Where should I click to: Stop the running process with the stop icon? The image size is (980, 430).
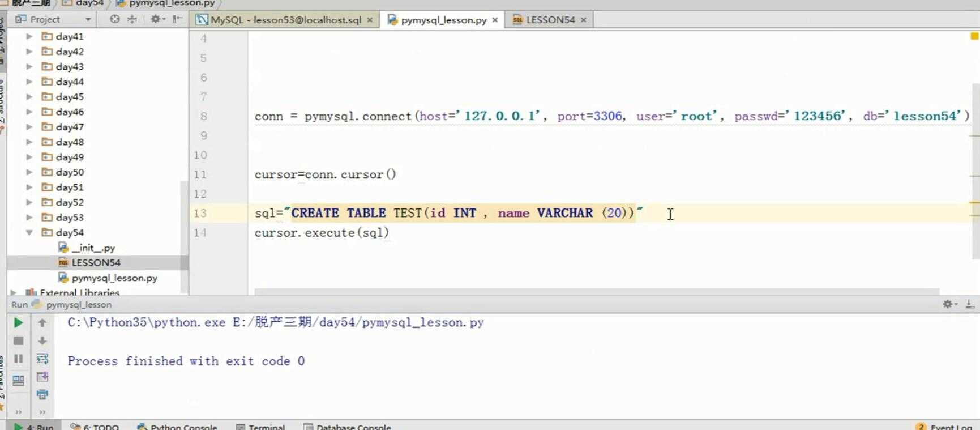click(18, 340)
